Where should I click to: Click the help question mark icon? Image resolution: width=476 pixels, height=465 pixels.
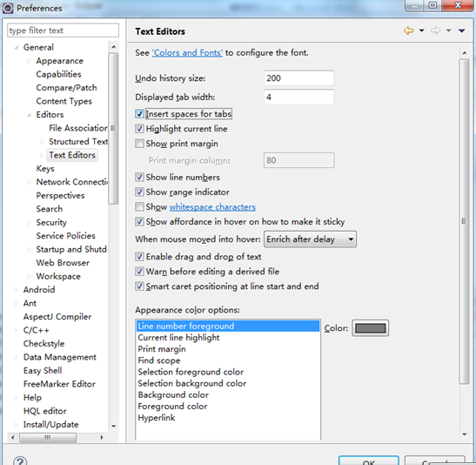pos(20,461)
